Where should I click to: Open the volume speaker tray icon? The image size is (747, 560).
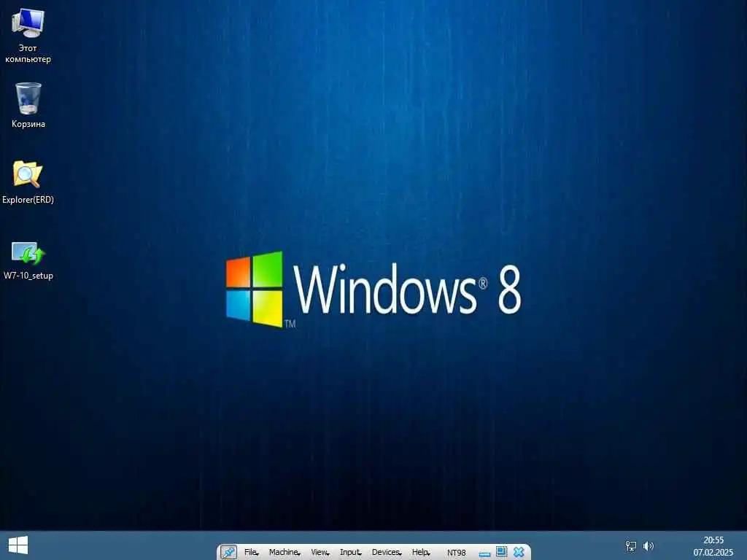648,545
